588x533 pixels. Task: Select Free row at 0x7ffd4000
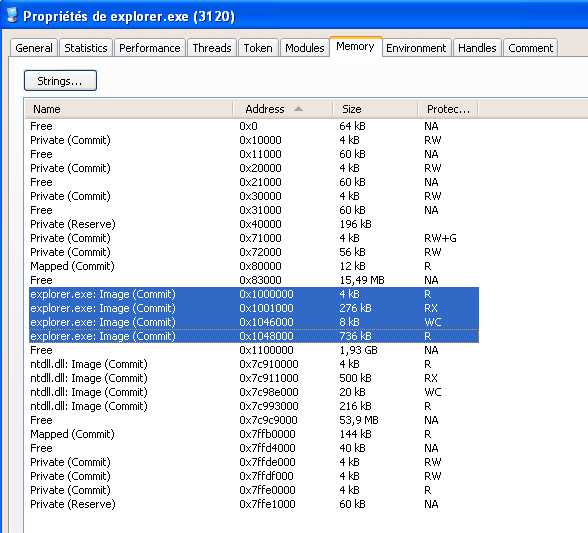click(254, 448)
